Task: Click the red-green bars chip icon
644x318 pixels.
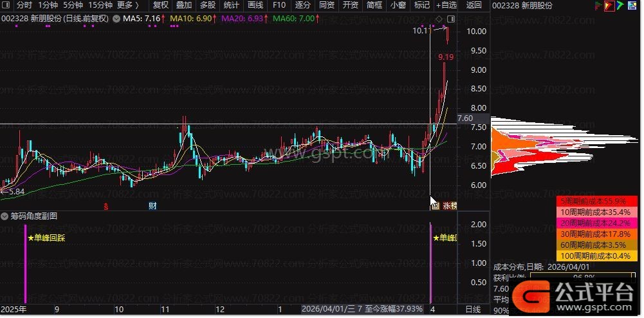Action: click(x=597, y=6)
